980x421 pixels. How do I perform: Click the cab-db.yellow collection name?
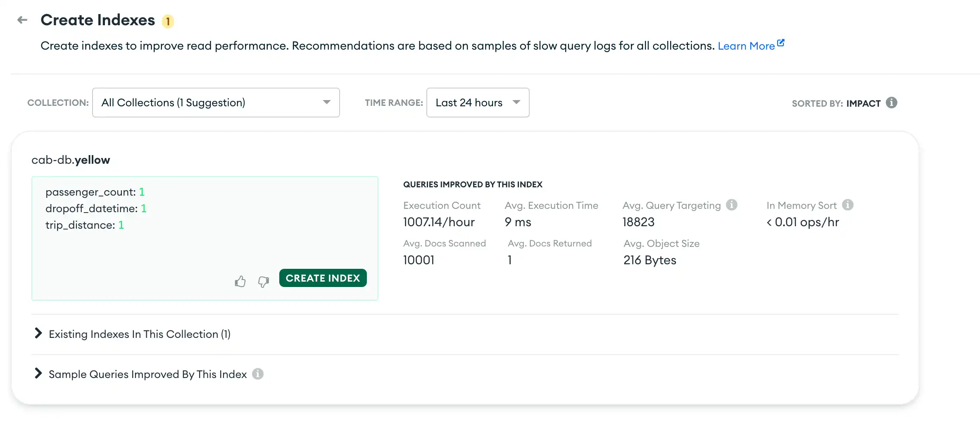click(70, 160)
